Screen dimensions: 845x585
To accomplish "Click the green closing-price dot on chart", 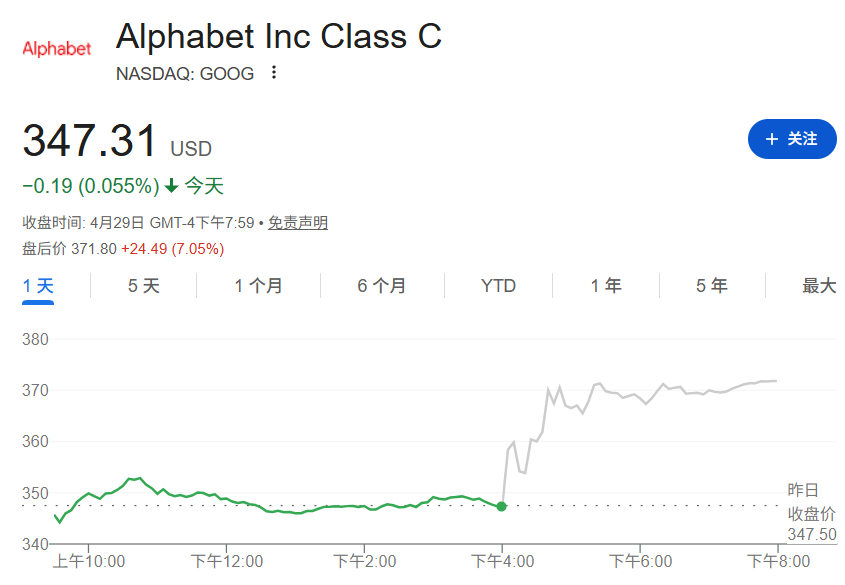I will (501, 506).
